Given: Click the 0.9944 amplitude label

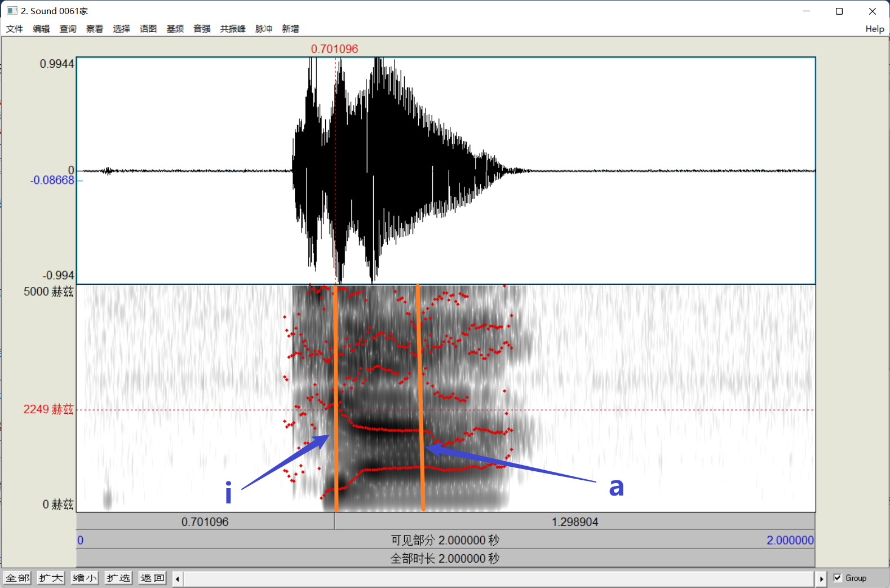Looking at the screenshot, I should pos(57,64).
